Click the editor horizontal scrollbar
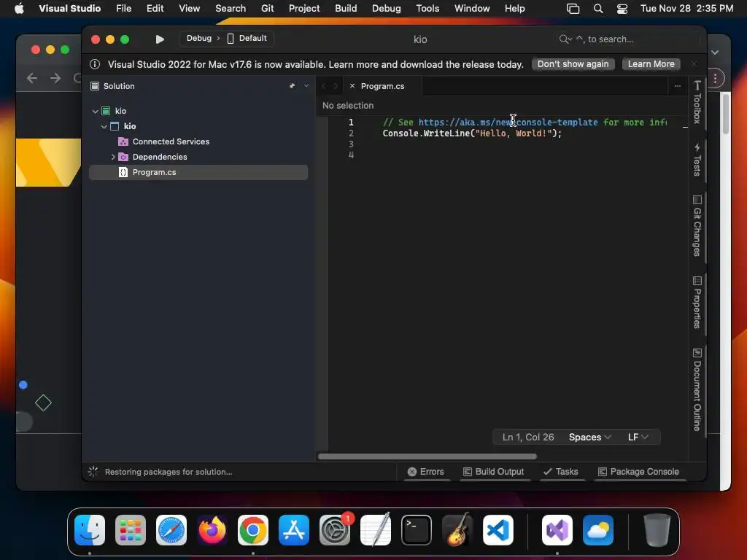 coord(427,456)
